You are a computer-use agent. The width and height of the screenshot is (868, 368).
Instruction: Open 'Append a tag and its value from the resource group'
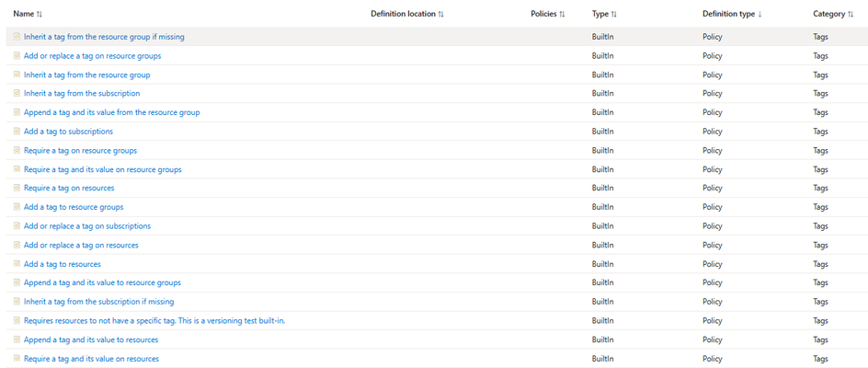[x=112, y=112]
